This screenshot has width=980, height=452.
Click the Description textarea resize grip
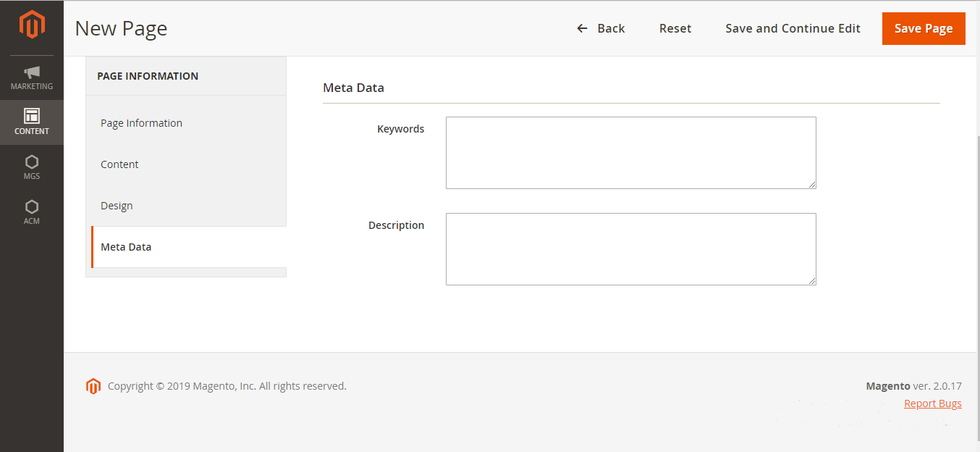pos(812,280)
